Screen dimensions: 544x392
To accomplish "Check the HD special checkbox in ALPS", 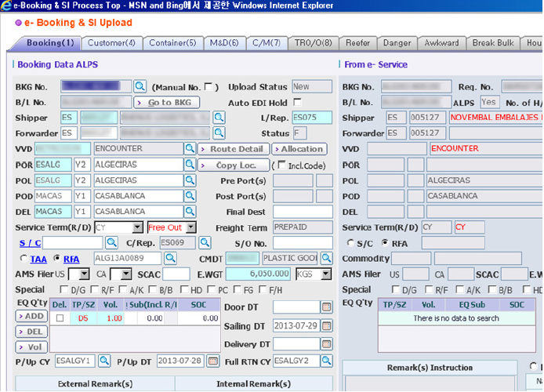I will pos(184,289).
